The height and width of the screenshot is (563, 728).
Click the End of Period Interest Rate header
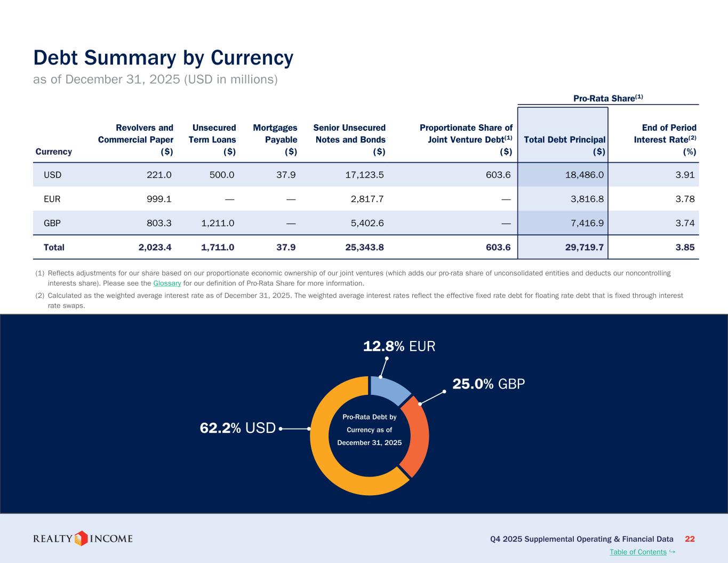[x=665, y=140]
